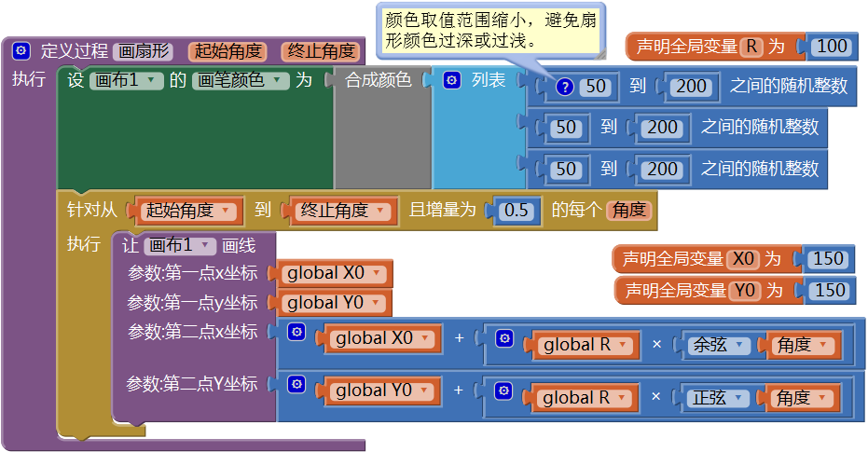Open global X0 dropdown for 第一点x坐标
Screen dimensions: 868x452
[x=334, y=273]
